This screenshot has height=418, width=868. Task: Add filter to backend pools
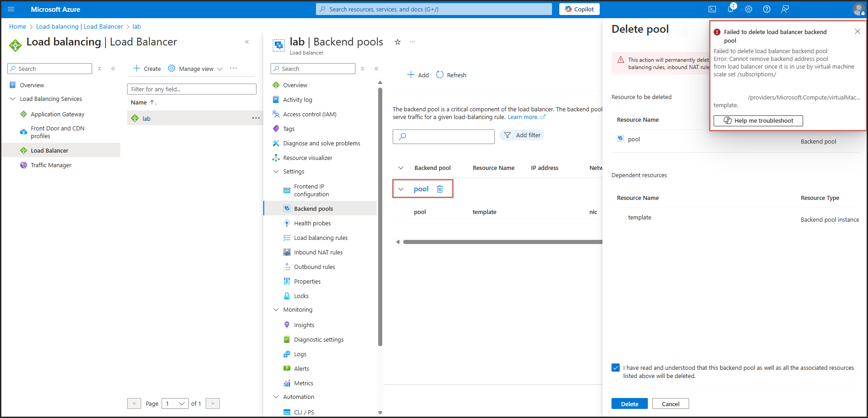tap(522, 135)
